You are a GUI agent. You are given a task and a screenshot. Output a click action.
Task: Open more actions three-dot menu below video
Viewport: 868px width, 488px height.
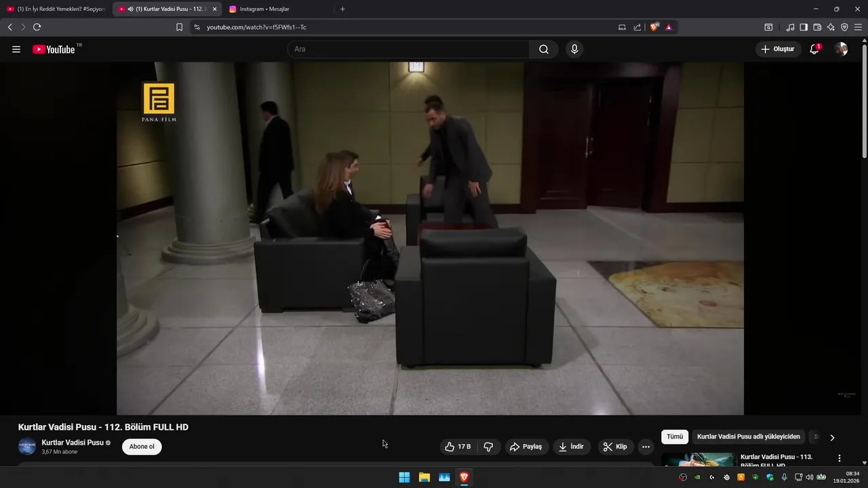click(x=646, y=447)
